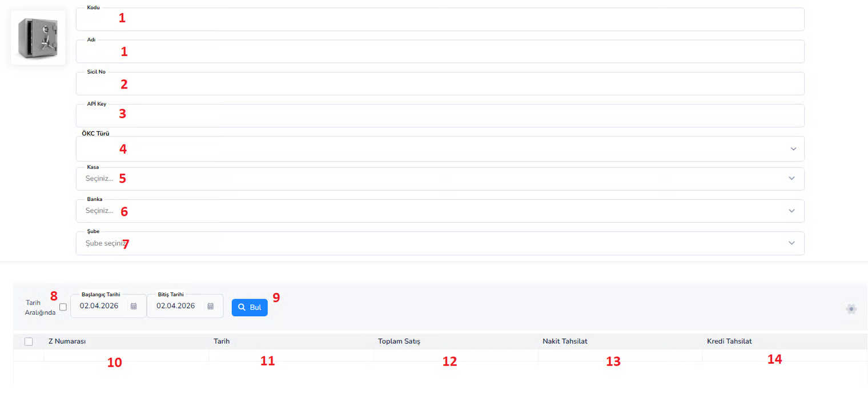Click the gear settings icon near grid
This screenshot has width=868, height=398.
pyautogui.click(x=851, y=309)
